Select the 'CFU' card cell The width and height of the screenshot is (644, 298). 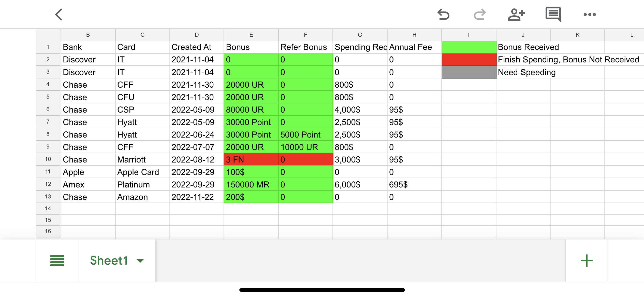coord(142,97)
